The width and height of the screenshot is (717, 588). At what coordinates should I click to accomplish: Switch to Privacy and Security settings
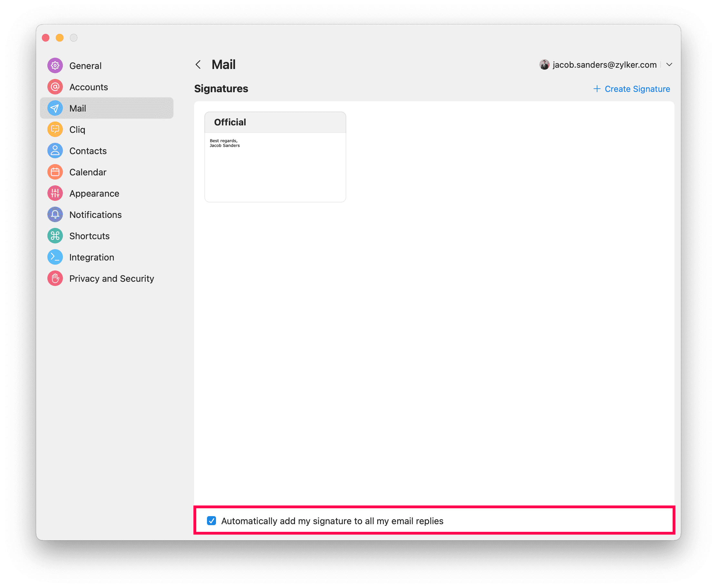pos(112,279)
